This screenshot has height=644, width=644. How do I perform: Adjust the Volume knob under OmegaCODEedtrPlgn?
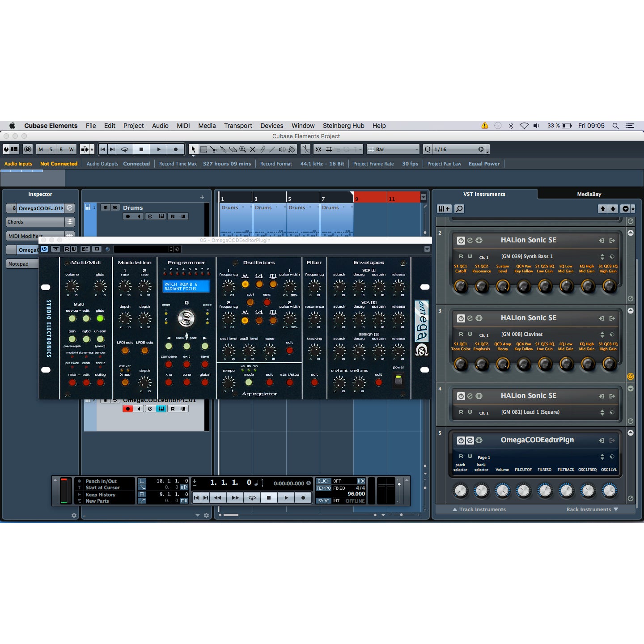coord(502,491)
